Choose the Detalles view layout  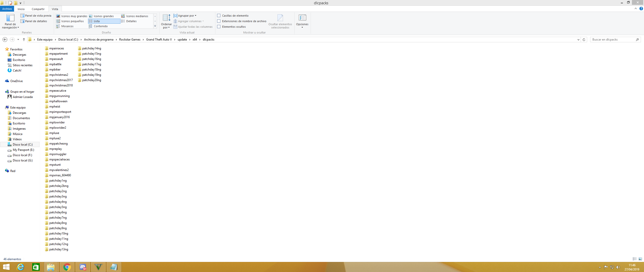click(x=131, y=21)
